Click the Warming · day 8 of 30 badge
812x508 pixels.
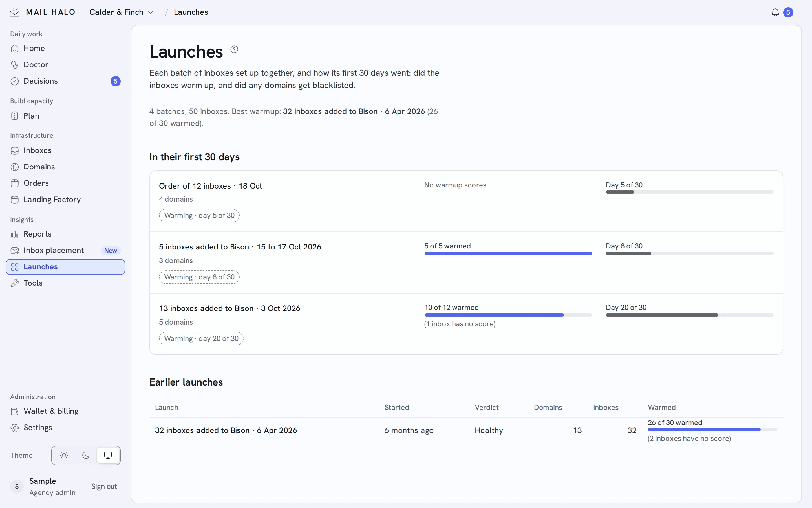(x=199, y=277)
